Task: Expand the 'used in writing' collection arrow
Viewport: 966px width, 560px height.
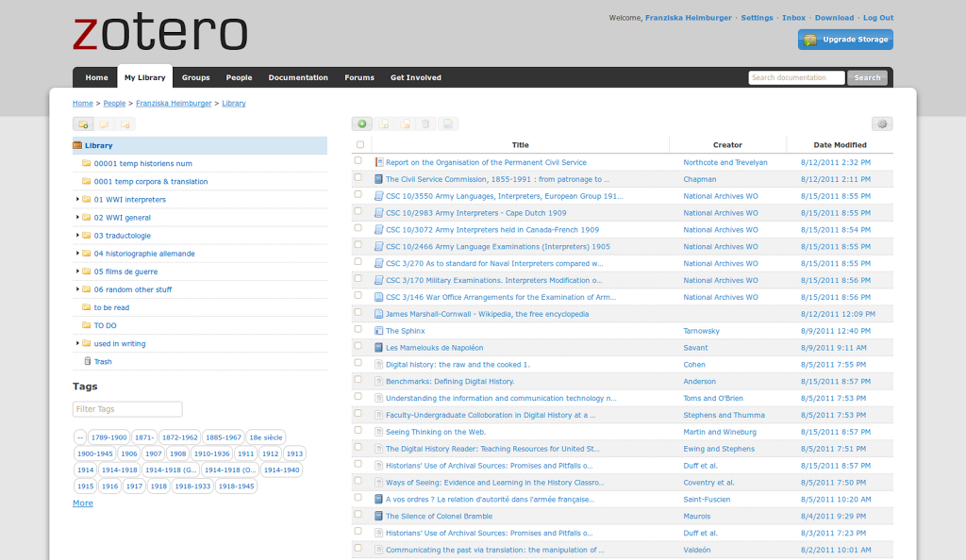Action: pos(77,343)
